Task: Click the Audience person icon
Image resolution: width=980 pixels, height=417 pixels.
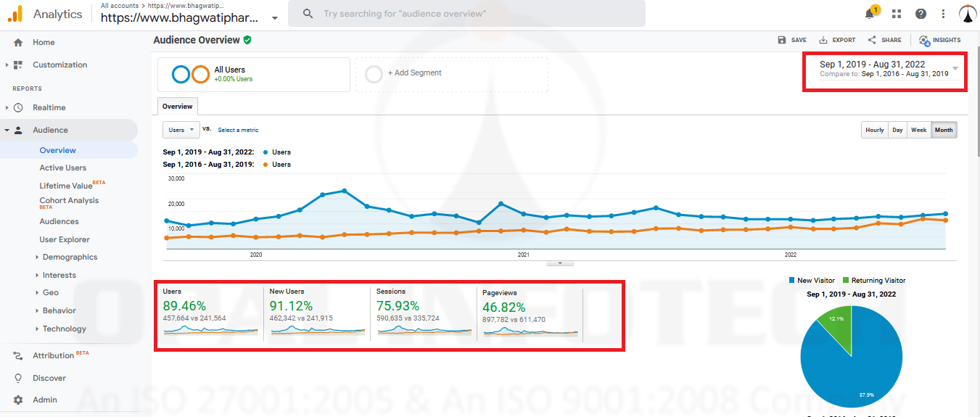Action: click(x=18, y=130)
